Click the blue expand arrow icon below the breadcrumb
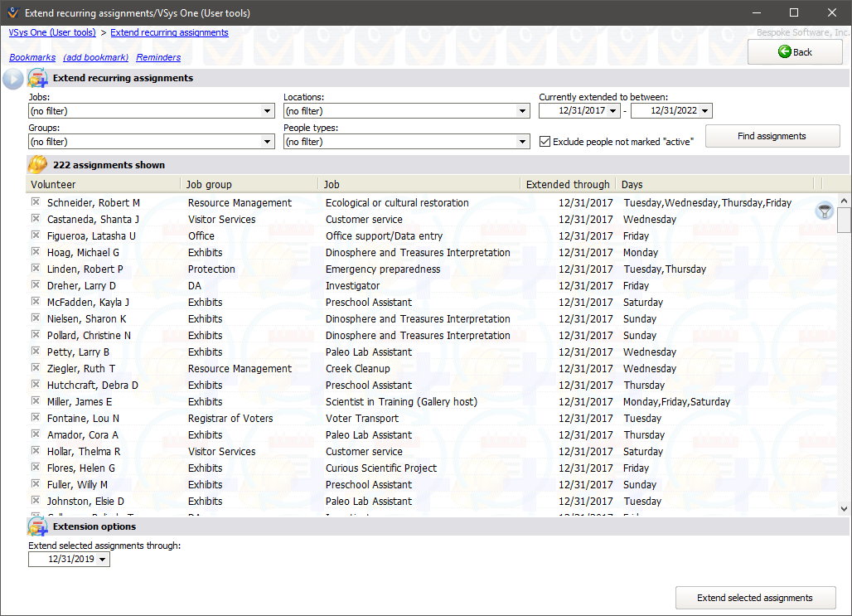852x616 pixels. (x=12, y=79)
